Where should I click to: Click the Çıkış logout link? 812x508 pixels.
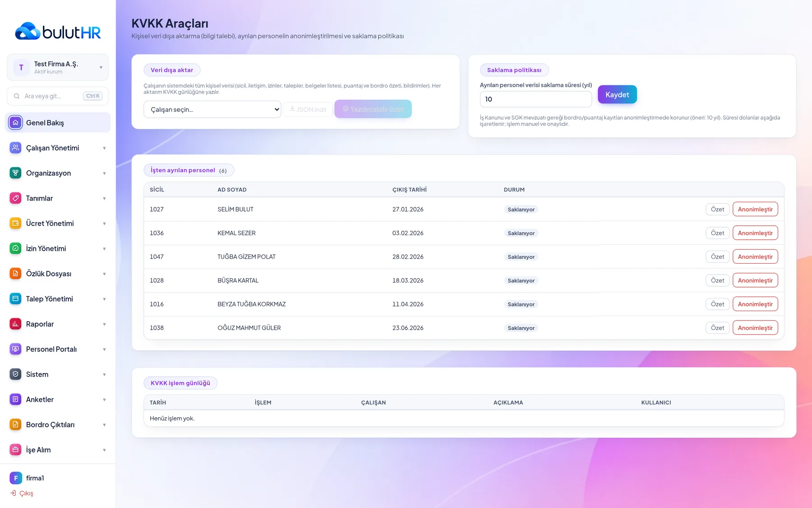click(22, 493)
